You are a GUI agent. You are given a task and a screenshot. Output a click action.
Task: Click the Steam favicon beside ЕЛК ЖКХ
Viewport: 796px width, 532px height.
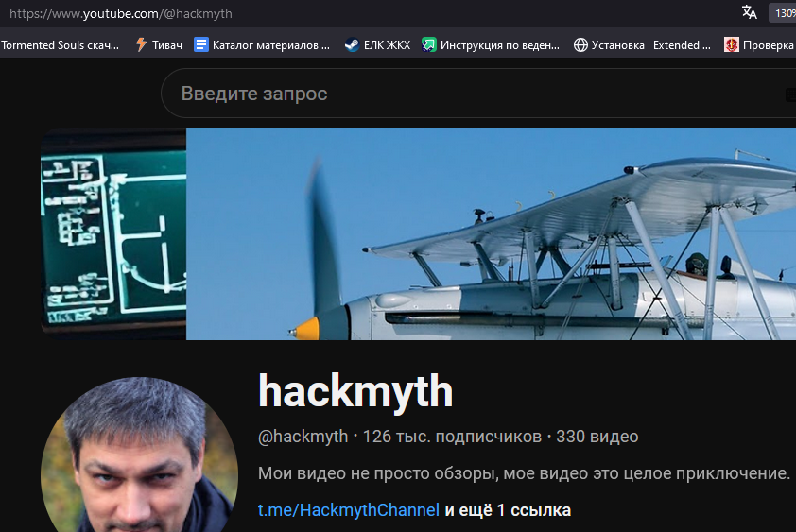click(352, 45)
